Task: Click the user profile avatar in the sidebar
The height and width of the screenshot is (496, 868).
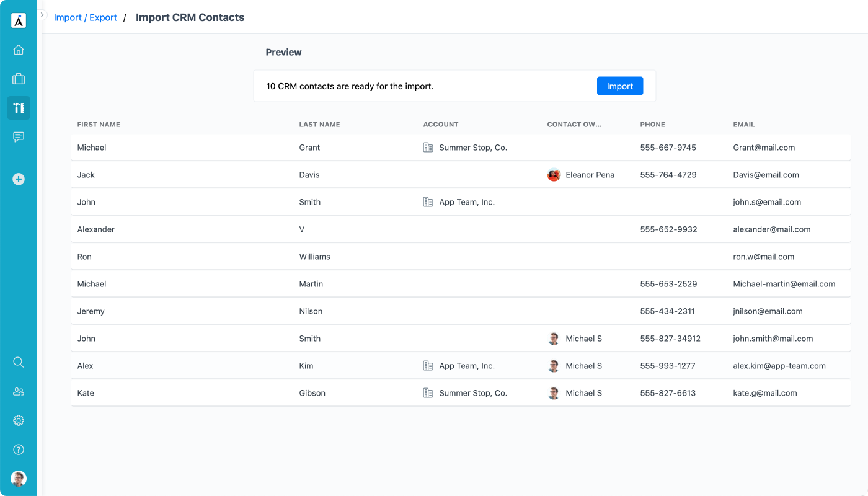Action: coord(19,479)
